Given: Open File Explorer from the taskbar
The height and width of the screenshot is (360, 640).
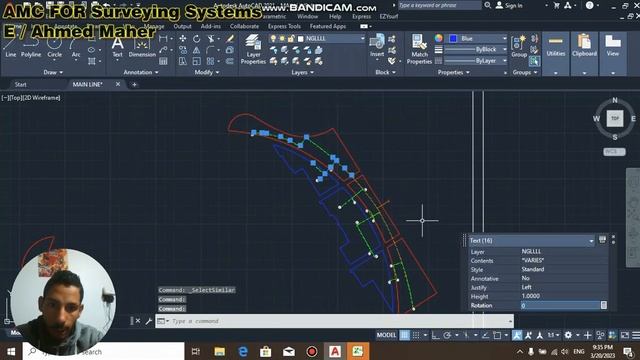Looking at the screenshot, I should point(220,351).
